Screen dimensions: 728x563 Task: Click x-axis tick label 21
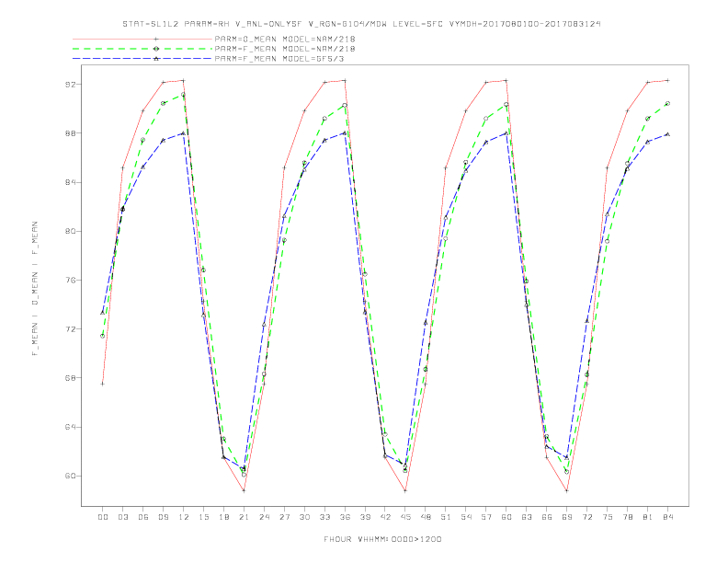pyautogui.click(x=244, y=517)
